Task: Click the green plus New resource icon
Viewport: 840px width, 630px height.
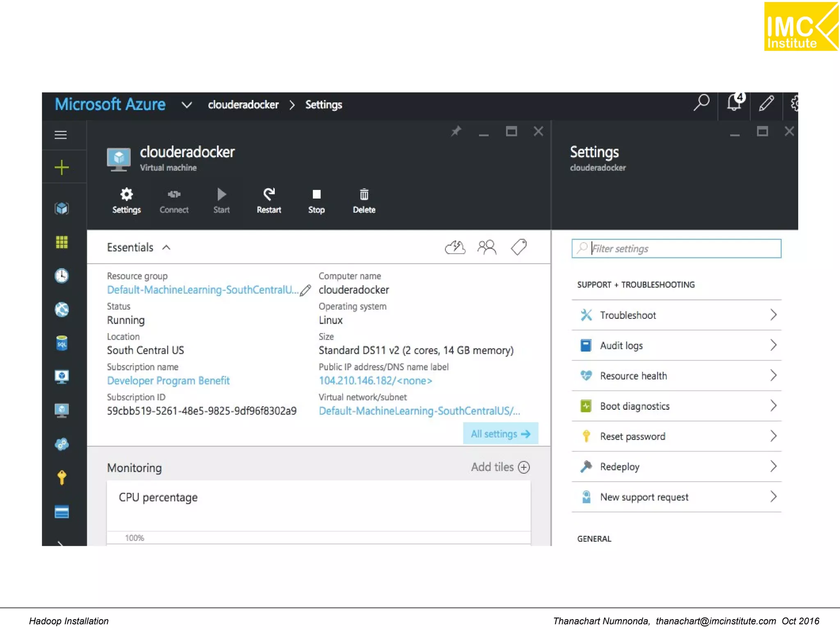Action: 62,167
